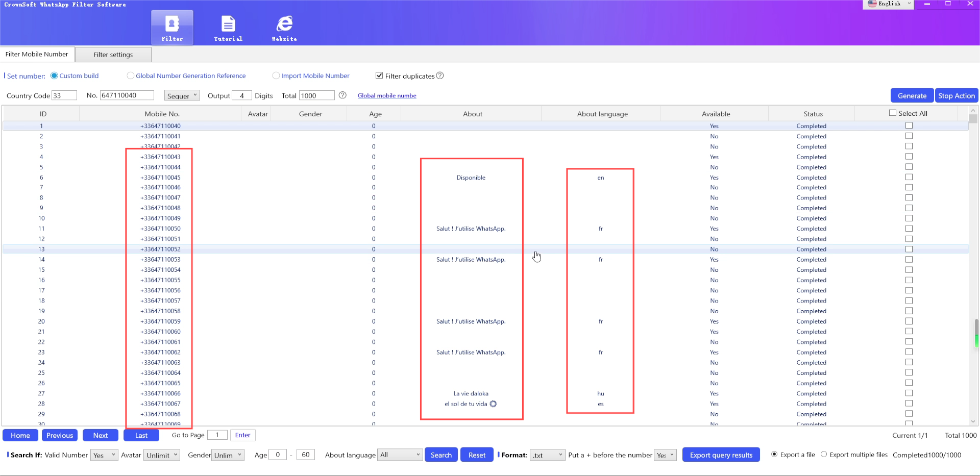This screenshot has width=980, height=476.
Task: Go to the Home page button
Action: pos(20,435)
